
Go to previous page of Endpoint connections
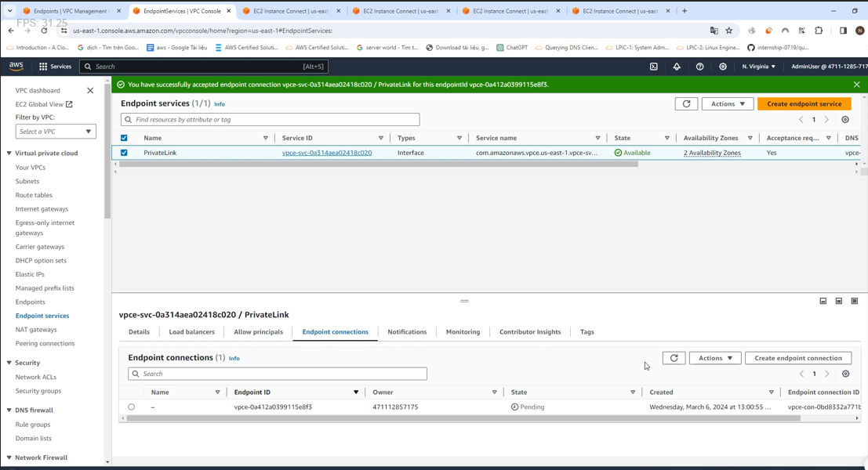click(x=801, y=374)
